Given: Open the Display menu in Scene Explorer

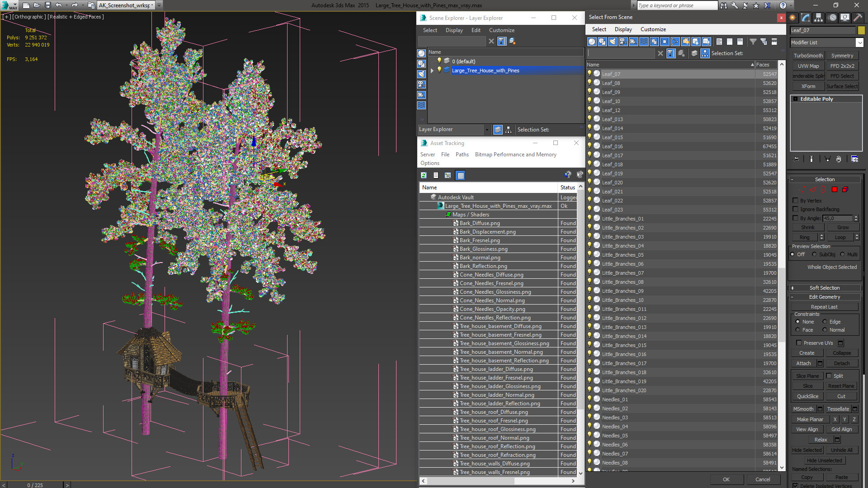Looking at the screenshot, I should [x=454, y=30].
